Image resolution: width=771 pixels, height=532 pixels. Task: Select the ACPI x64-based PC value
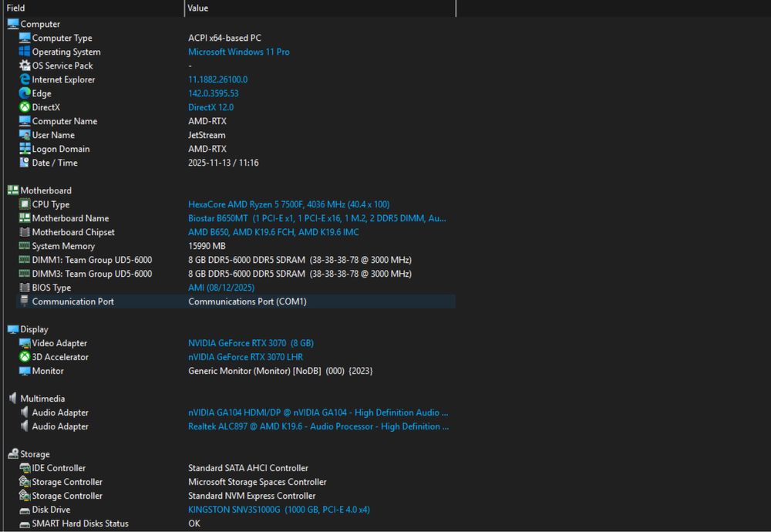pos(224,38)
